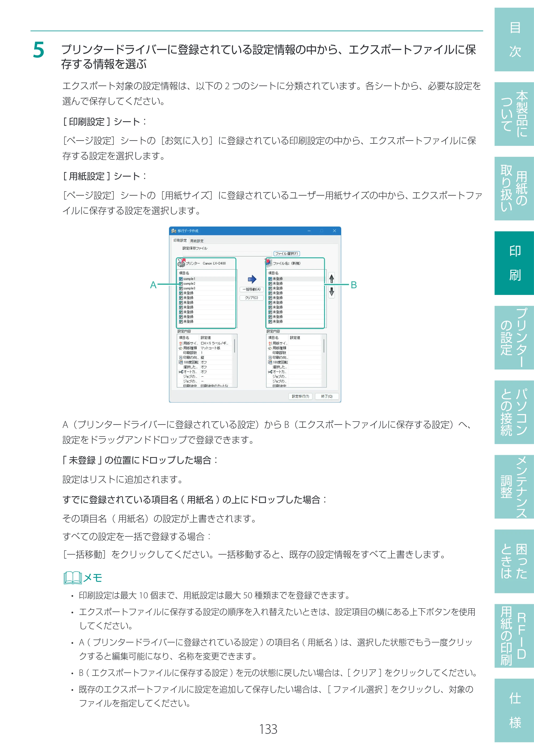Click the sample3 item icon
Image resolution: width=534 pixels, height=756 pixels.
[181, 289]
